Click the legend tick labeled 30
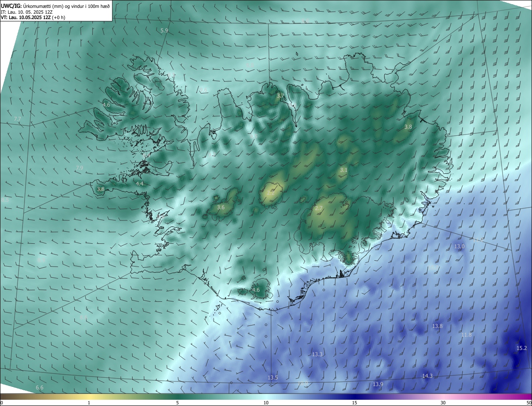 [443, 403]
